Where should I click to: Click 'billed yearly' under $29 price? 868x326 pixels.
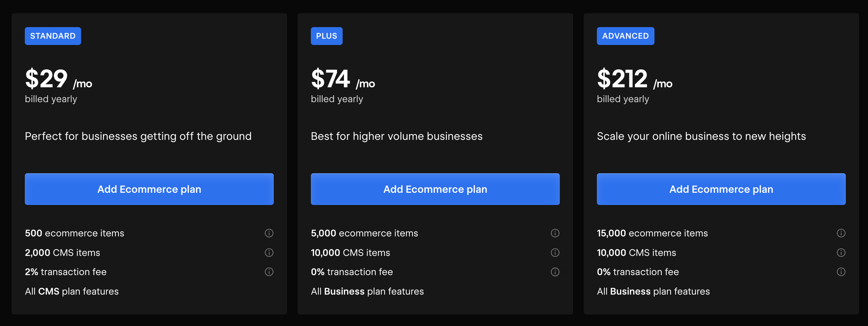51,99
